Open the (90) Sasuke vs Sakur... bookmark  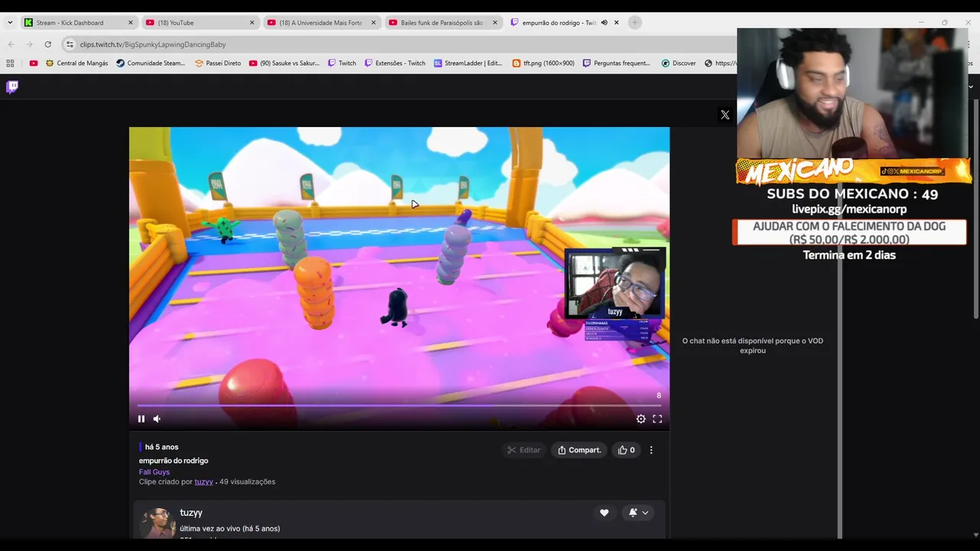[x=284, y=64]
